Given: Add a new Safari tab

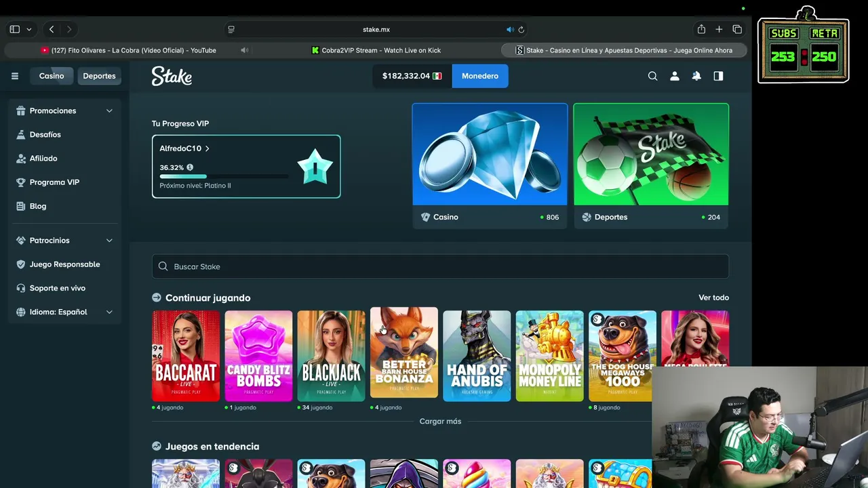Looking at the screenshot, I should pos(719,29).
